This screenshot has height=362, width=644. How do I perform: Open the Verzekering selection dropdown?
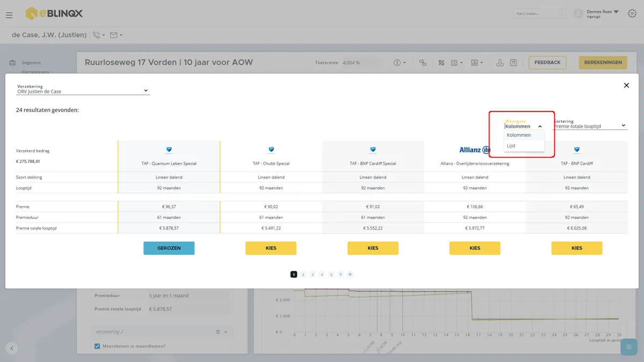[x=83, y=91]
